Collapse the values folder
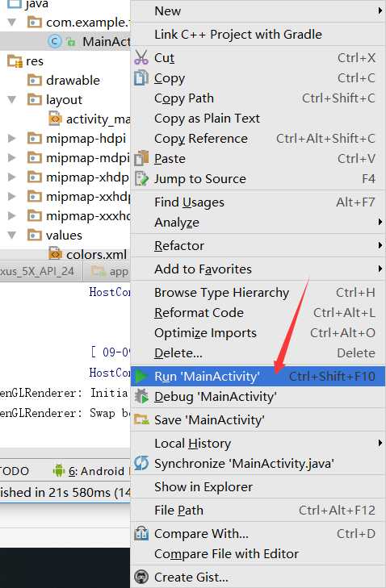The height and width of the screenshot is (588, 386). click(x=12, y=236)
